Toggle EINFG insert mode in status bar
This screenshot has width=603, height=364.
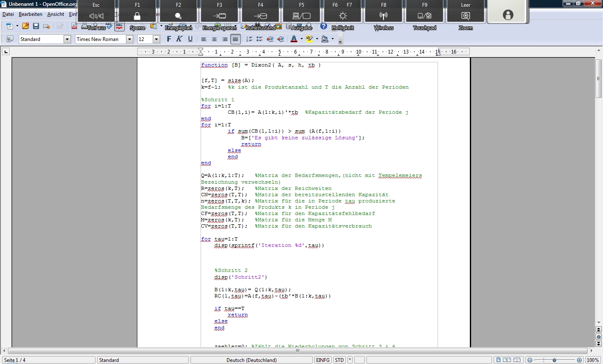pos(323,360)
